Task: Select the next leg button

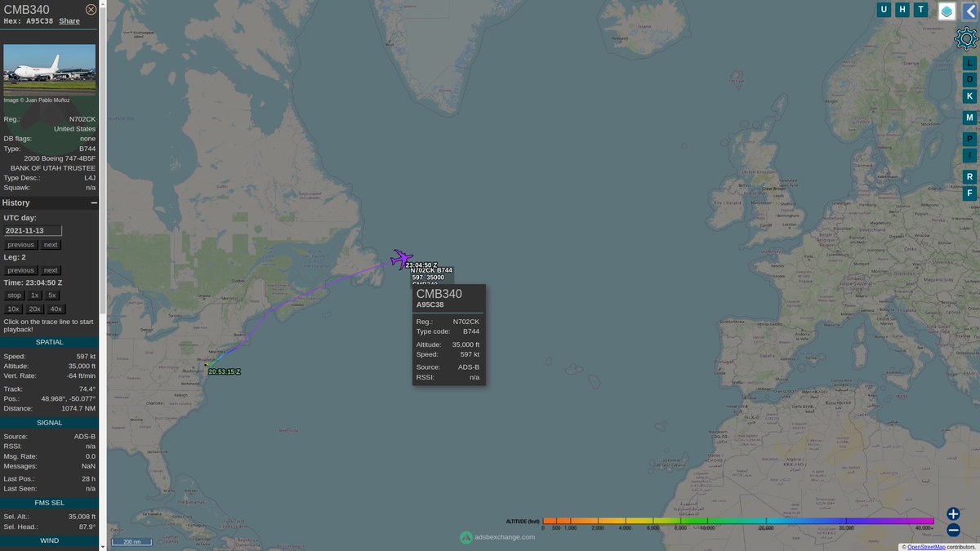Action: coord(51,270)
